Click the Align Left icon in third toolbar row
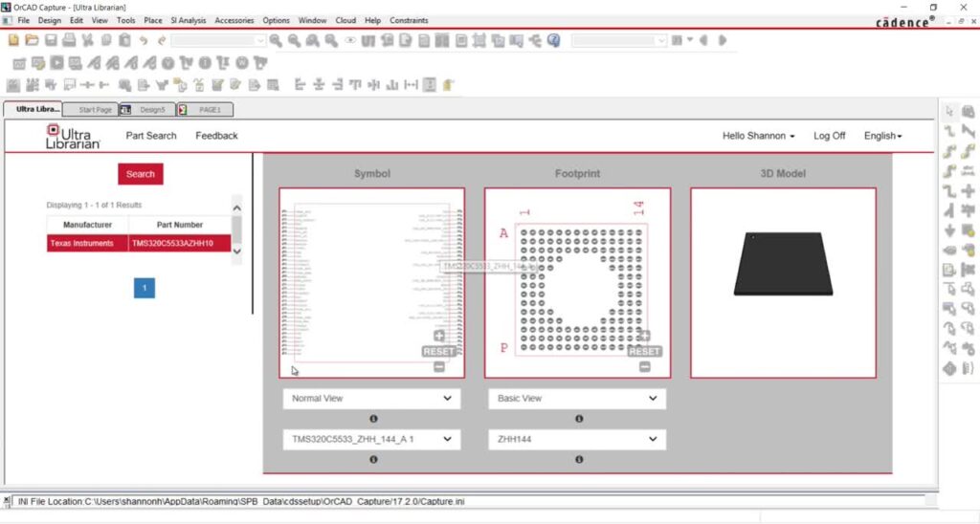This screenshot has height=524, width=980. (x=300, y=85)
